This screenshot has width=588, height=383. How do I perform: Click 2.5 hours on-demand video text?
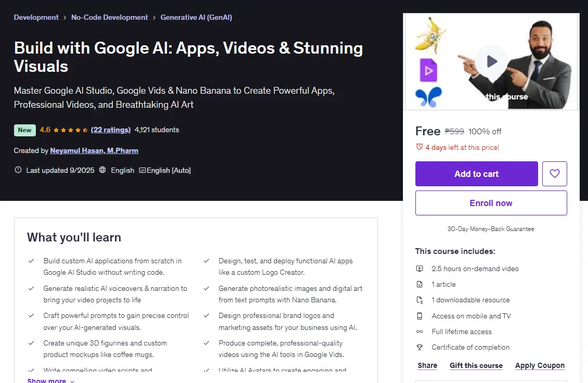[475, 269]
